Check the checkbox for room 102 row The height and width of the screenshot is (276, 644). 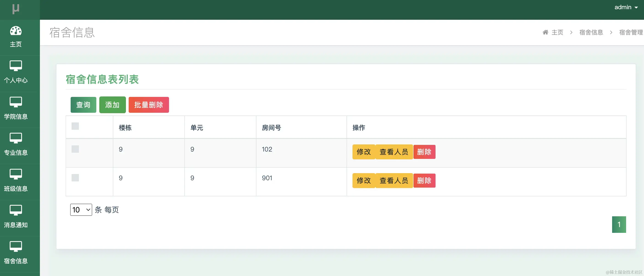75,149
